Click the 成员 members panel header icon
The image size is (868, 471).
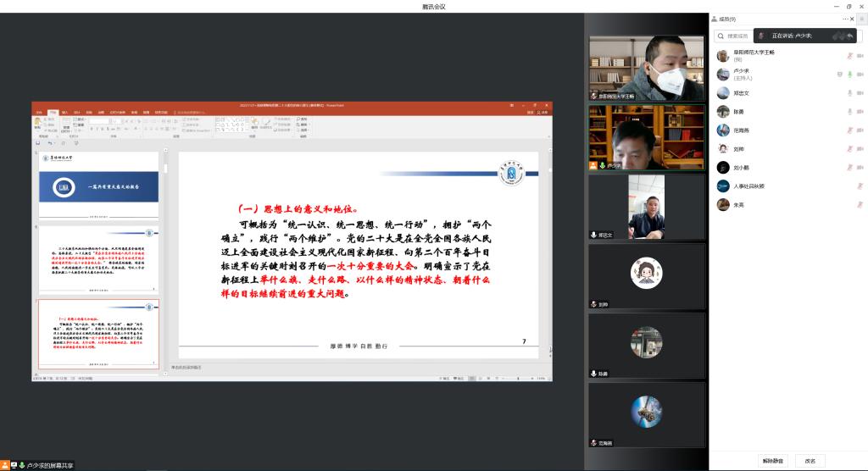[715, 19]
